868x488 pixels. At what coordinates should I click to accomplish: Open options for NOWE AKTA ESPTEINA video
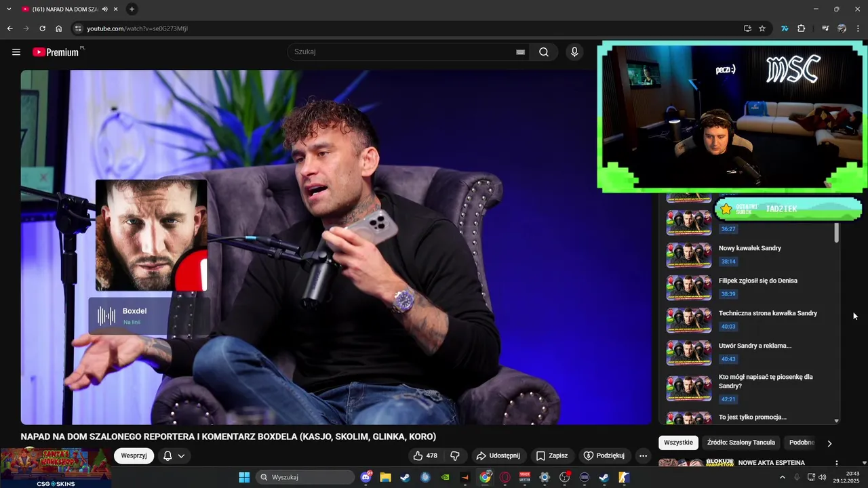click(x=837, y=463)
